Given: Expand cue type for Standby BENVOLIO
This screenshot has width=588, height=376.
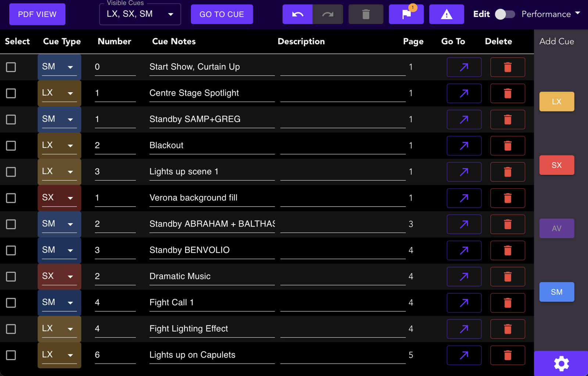Looking at the screenshot, I should point(59,250).
